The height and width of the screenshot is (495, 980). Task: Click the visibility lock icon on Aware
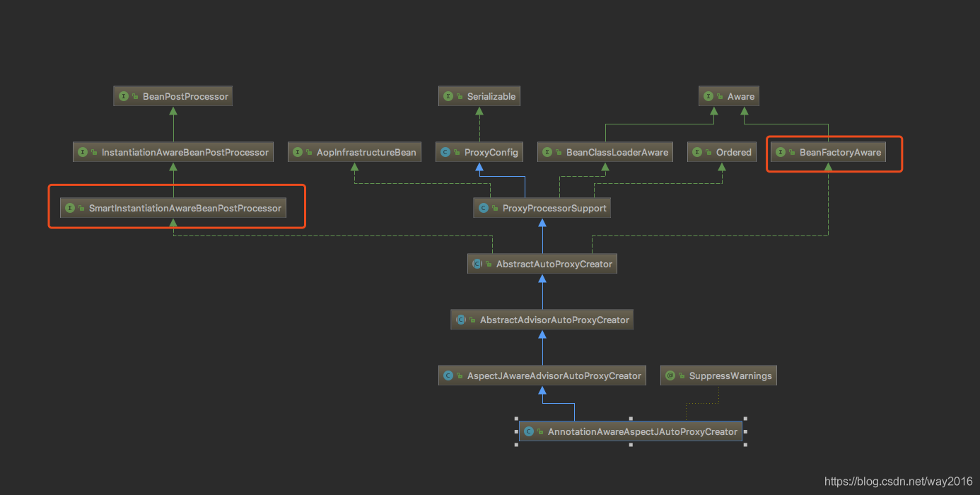coord(720,97)
